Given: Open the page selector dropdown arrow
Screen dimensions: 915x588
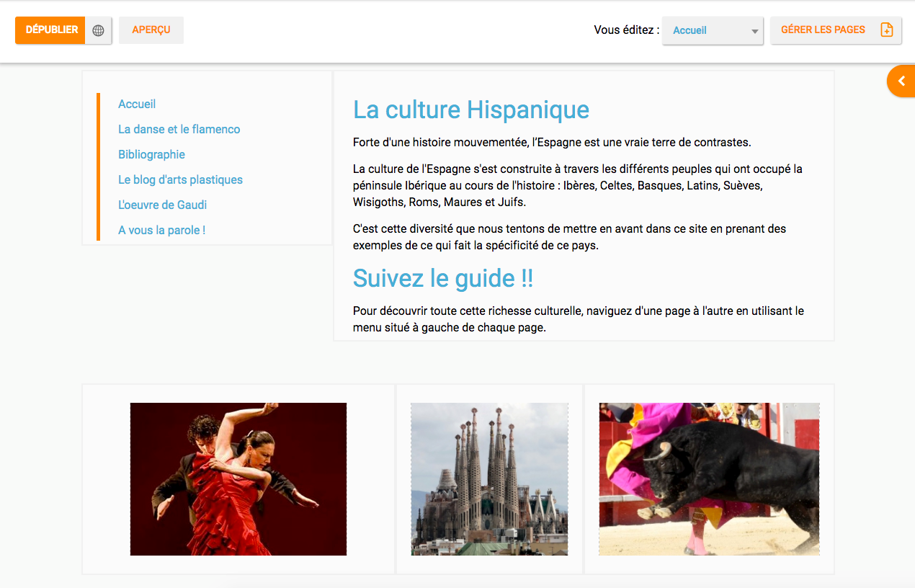Looking at the screenshot, I should [754, 31].
